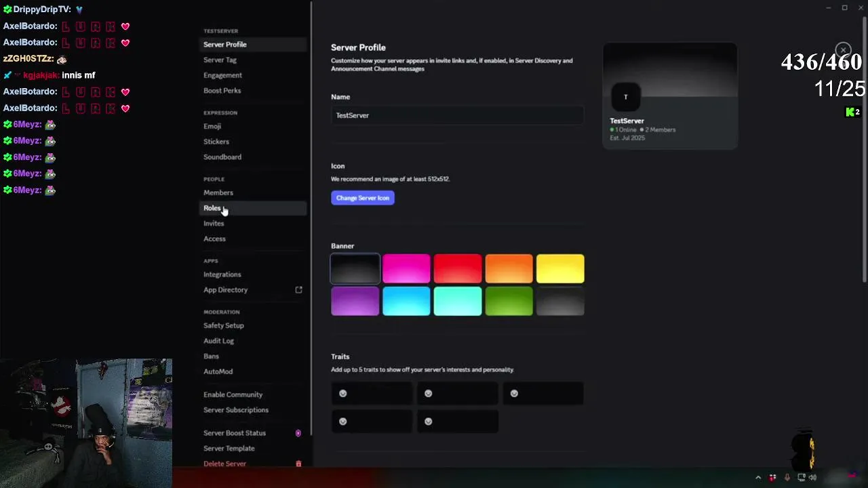The height and width of the screenshot is (488, 868).
Task: Select the teal banner color
Action: pyautogui.click(x=458, y=301)
